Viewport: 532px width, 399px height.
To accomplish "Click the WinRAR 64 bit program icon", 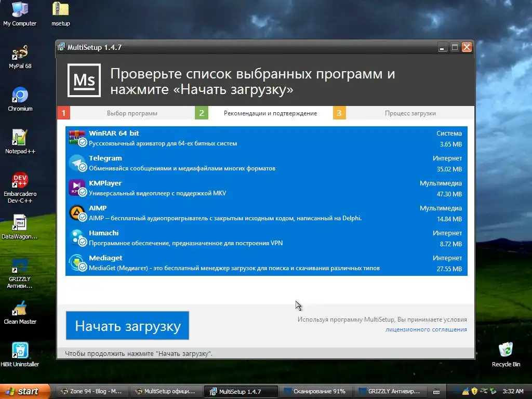I will tap(77, 138).
